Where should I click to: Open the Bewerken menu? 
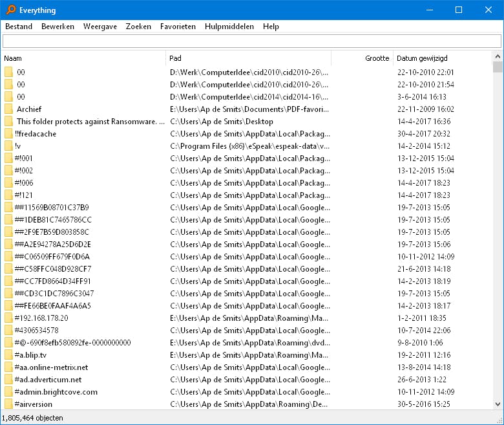58,27
